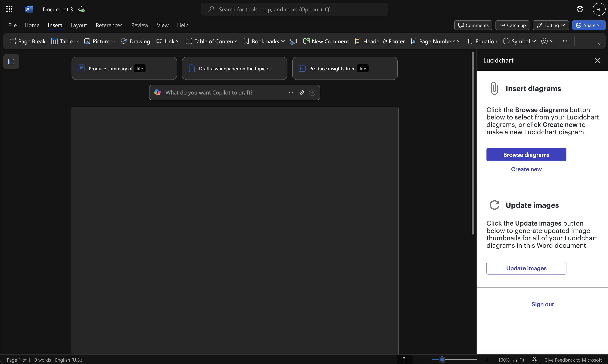Click Browse diagrams button

526,154
